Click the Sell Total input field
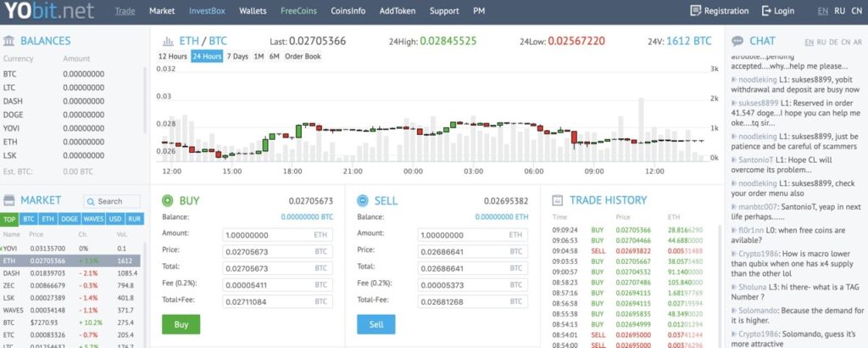Screen dimensions: 868x348 coord(472,268)
